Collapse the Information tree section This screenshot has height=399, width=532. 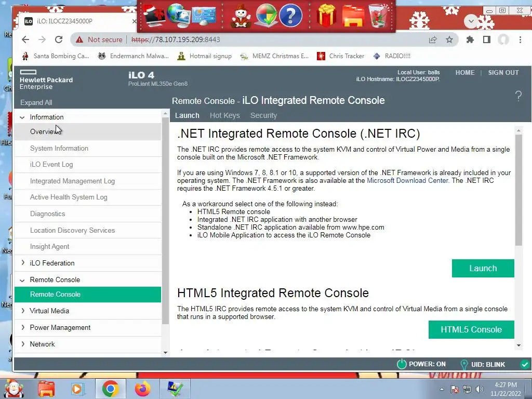[22, 117]
